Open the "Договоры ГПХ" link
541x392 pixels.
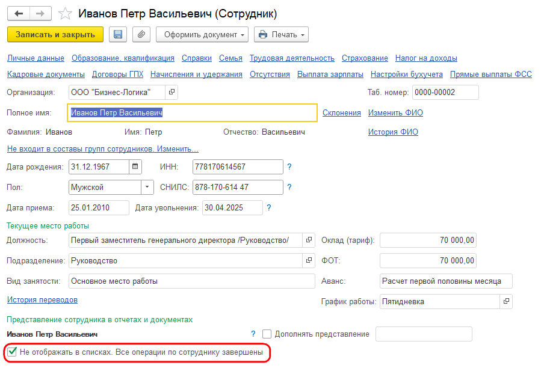point(118,74)
